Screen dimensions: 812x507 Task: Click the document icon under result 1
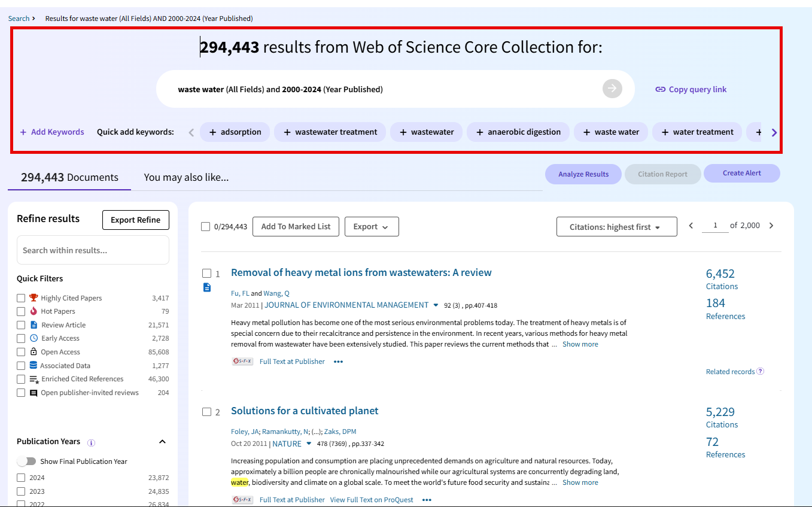207,287
